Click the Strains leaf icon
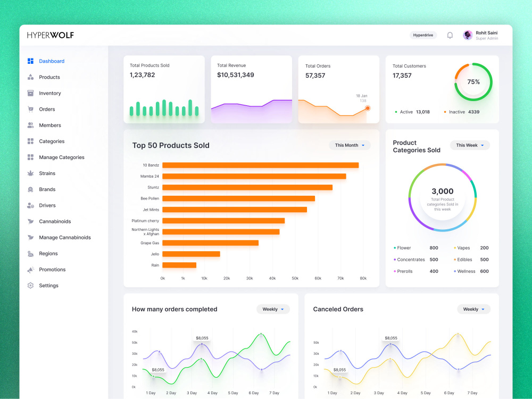The image size is (532, 399). (x=30, y=173)
